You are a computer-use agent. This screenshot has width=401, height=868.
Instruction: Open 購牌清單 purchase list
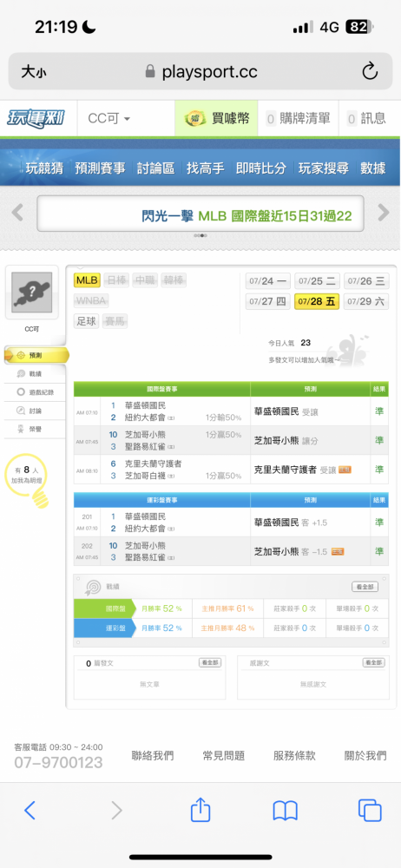(298, 118)
